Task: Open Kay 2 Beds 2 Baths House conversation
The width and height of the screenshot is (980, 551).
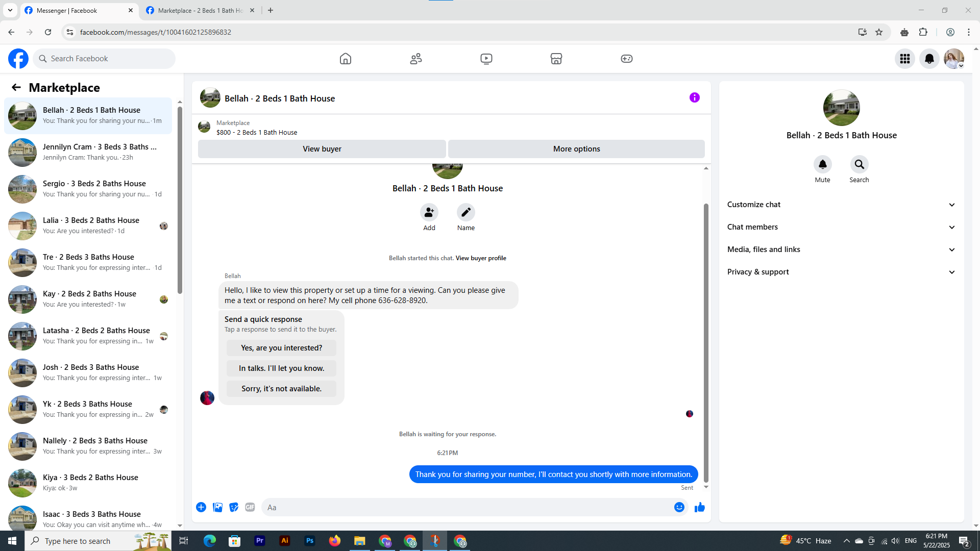Action: (x=88, y=299)
